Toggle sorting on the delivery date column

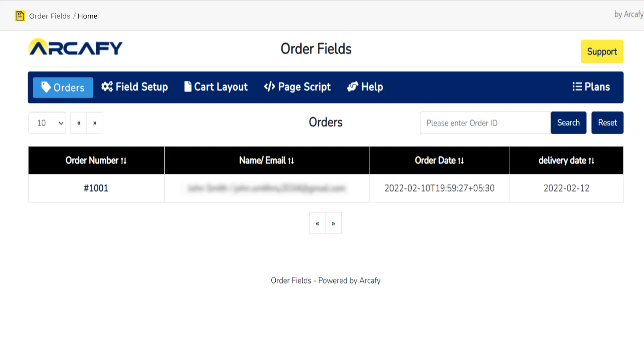(x=591, y=160)
